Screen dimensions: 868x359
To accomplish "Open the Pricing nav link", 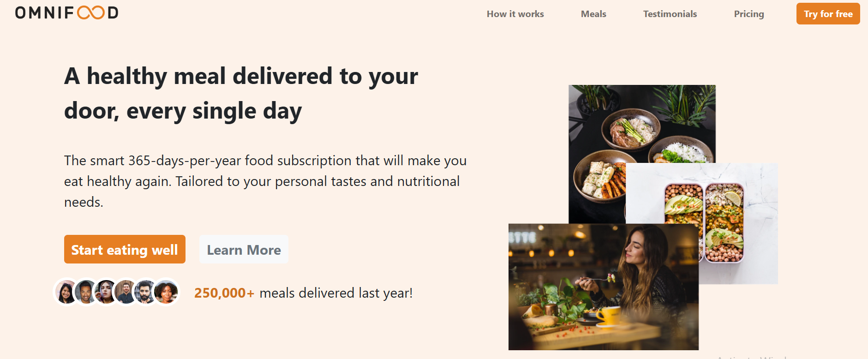I will pyautogui.click(x=749, y=14).
